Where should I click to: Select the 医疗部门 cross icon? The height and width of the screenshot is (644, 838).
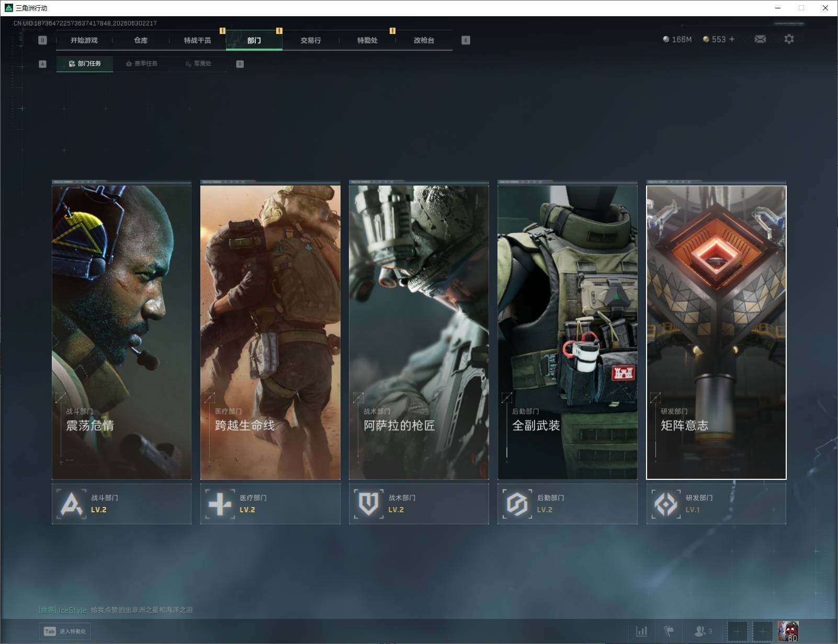(x=220, y=504)
